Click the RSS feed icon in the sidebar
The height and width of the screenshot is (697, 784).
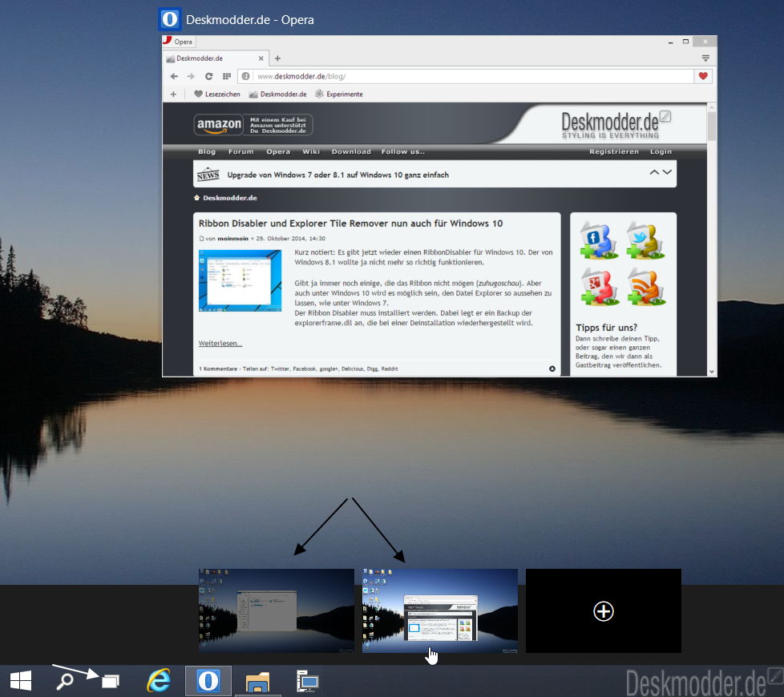point(645,287)
